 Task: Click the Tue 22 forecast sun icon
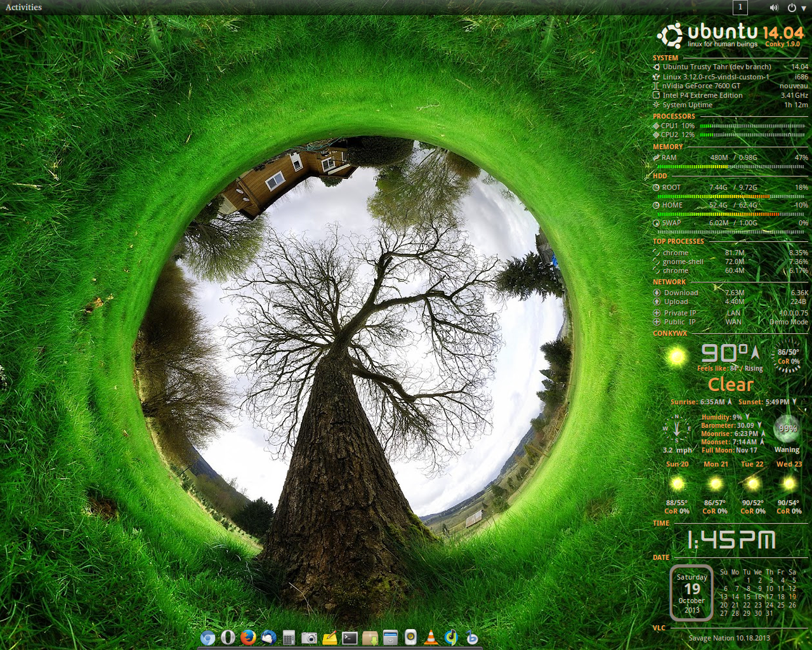753,484
